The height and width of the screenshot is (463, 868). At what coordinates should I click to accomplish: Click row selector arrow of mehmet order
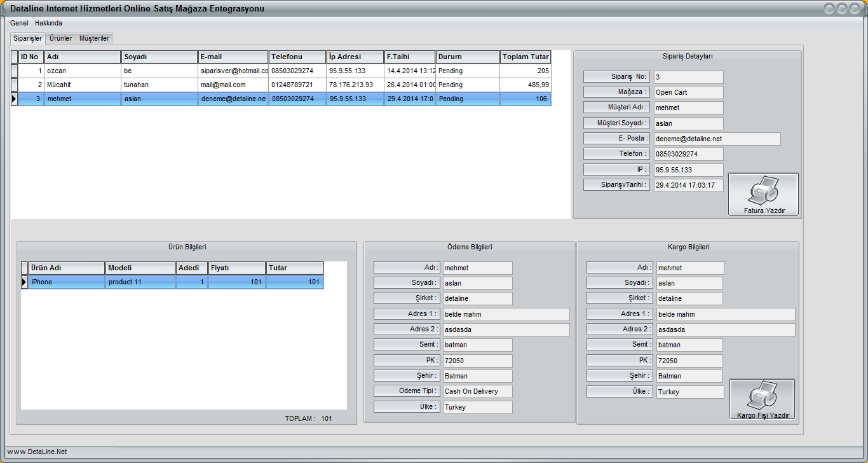[x=14, y=99]
